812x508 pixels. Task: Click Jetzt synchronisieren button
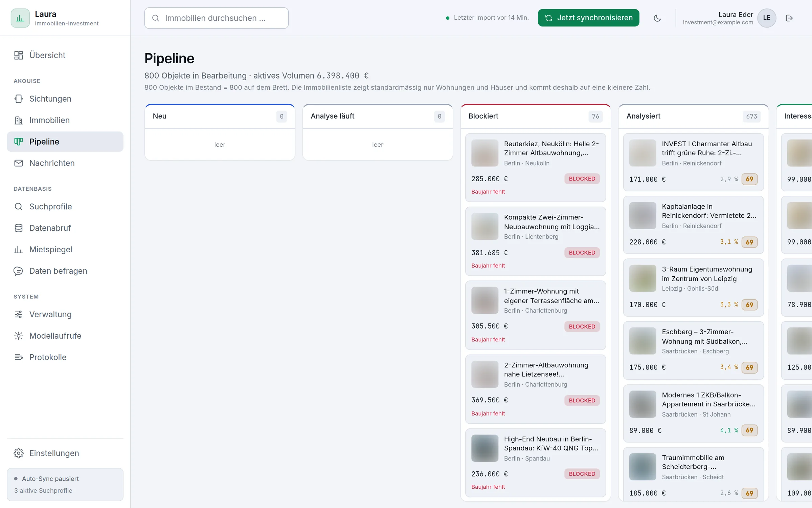[x=588, y=18]
